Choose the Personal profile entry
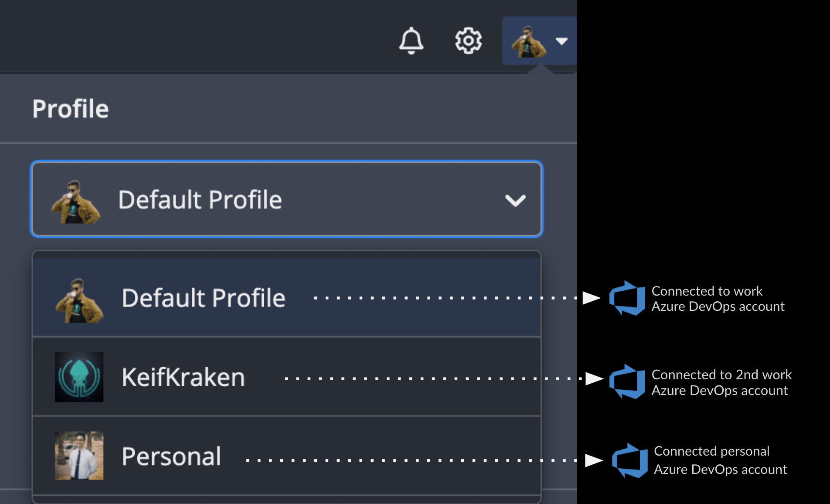Viewport: 830px width, 504px height. (171, 456)
